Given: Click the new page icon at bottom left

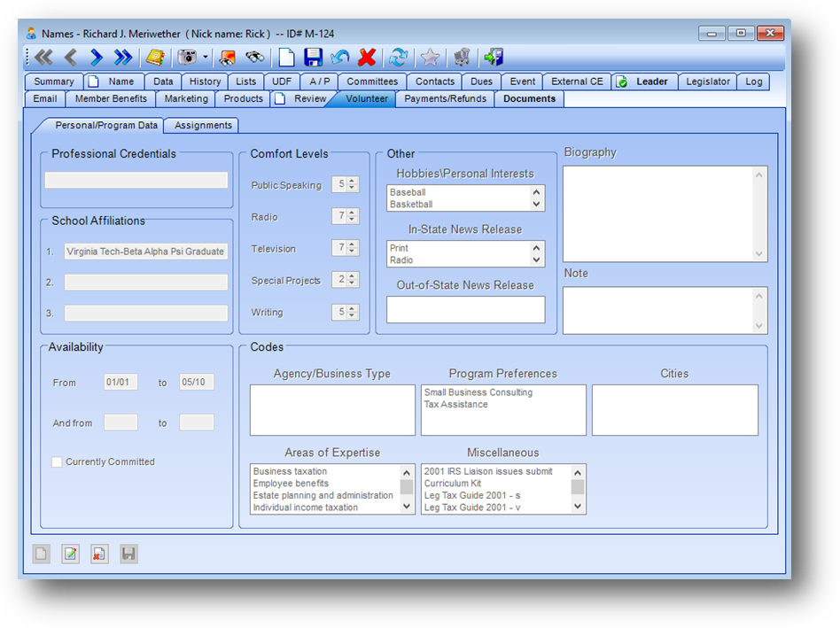Looking at the screenshot, I should click(x=42, y=554).
